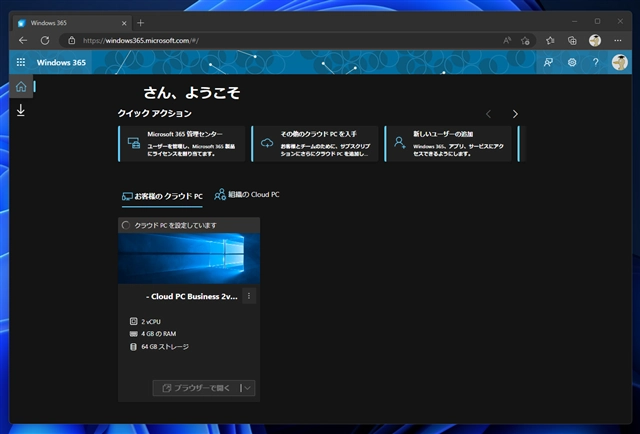Screen dimensions: 640x434
Task: Open the help question mark icon
Action: pos(596,62)
